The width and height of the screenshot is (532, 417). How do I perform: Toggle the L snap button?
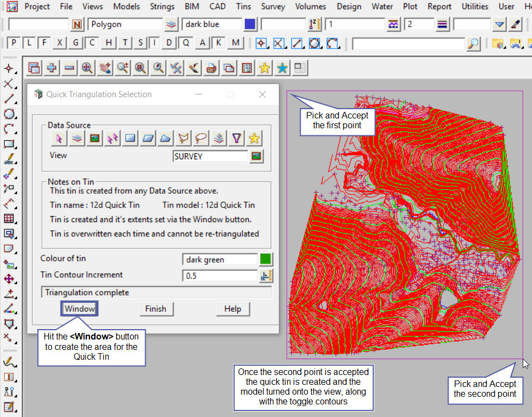29,43
